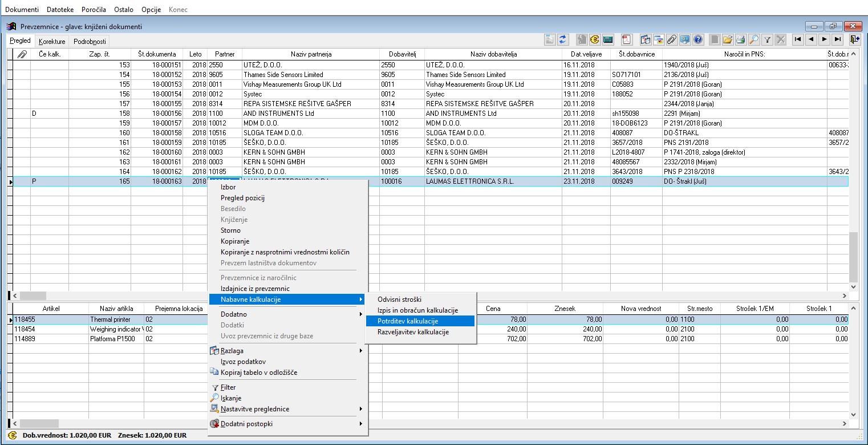Select Izpis in obračun kalkulacije
This screenshot has height=445, width=868.
420,310
